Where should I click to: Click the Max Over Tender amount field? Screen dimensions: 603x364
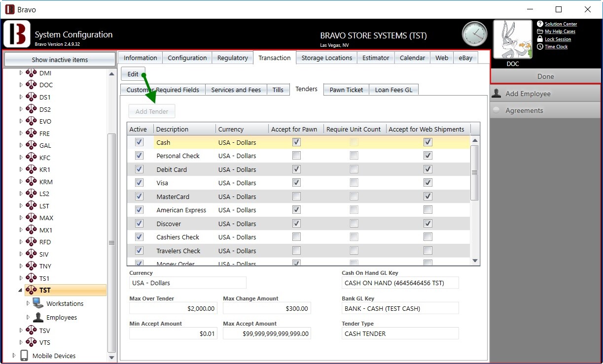(x=173, y=308)
